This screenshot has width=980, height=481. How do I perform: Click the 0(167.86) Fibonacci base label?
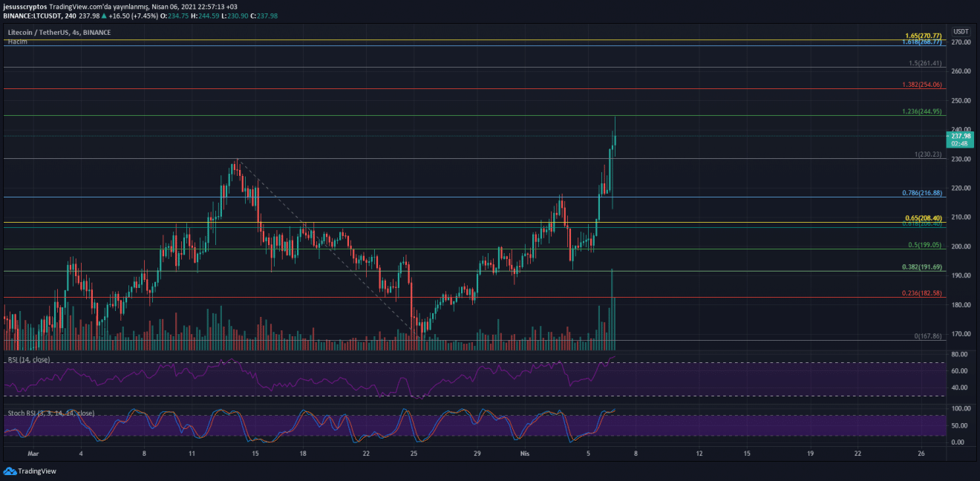click(x=928, y=336)
